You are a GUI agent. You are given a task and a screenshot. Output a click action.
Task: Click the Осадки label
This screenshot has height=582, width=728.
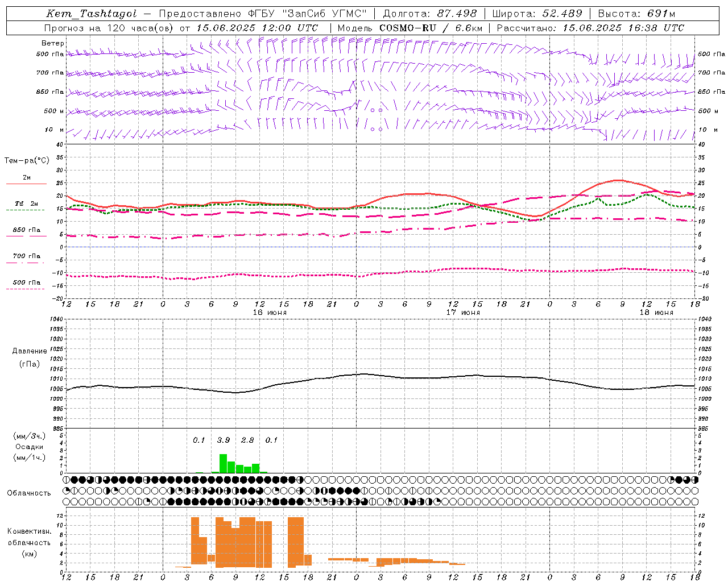click(30, 447)
